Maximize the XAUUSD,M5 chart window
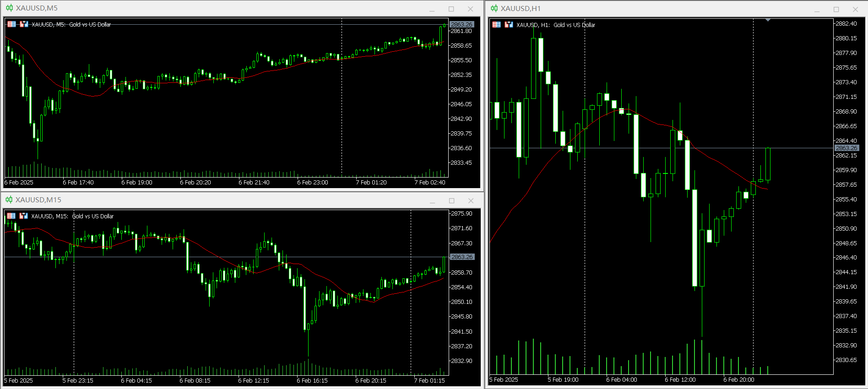Viewport: 868px width, 389px height. pyautogui.click(x=451, y=9)
